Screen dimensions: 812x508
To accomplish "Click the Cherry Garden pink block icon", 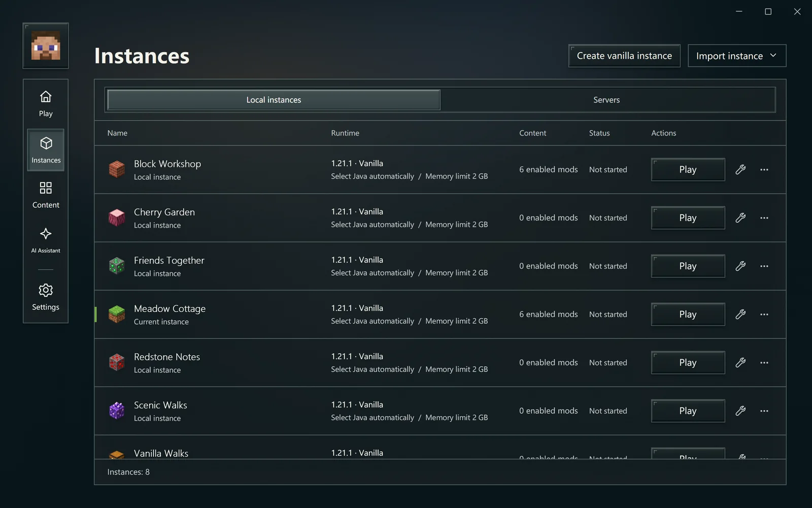I will (x=117, y=217).
